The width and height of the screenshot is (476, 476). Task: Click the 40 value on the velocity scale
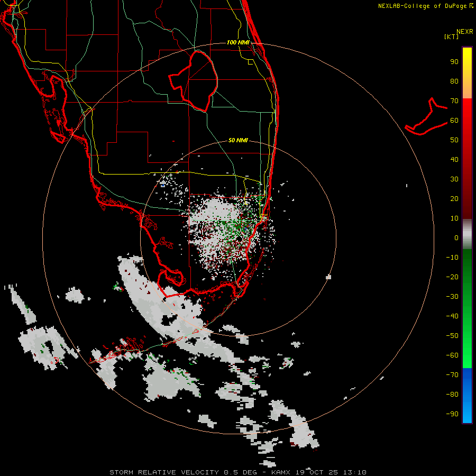[454, 159]
